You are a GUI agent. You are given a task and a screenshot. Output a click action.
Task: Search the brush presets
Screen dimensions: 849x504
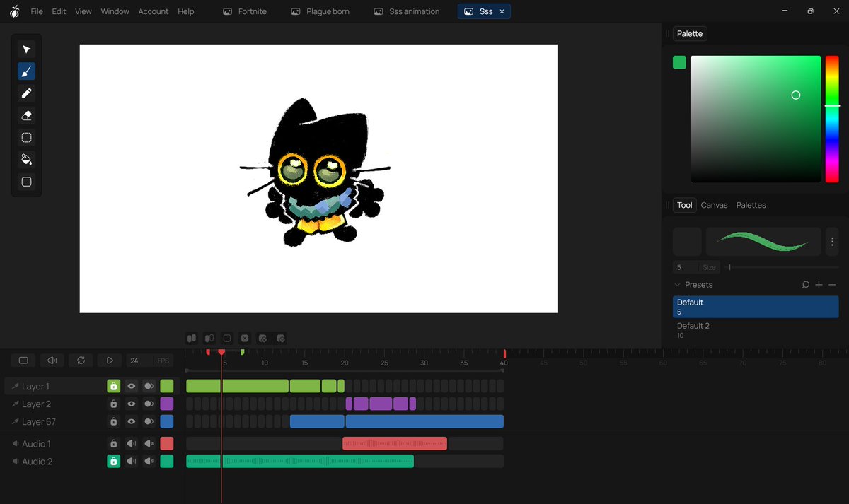pos(805,285)
